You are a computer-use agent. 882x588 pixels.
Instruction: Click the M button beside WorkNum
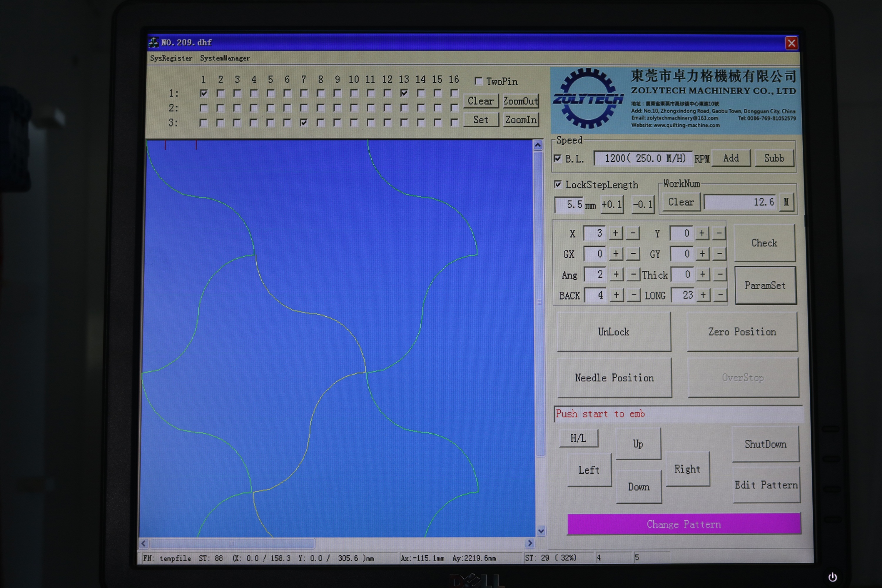tap(786, 202)
